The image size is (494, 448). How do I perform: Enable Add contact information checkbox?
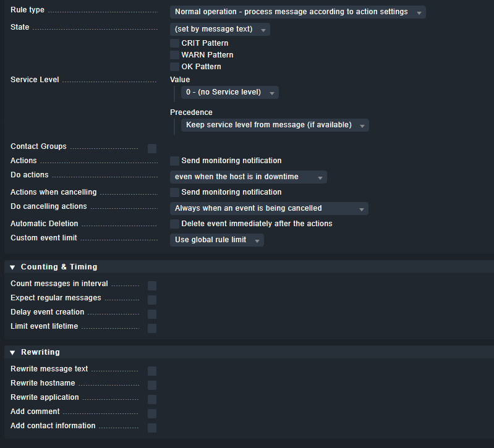[x=152, y=428]
